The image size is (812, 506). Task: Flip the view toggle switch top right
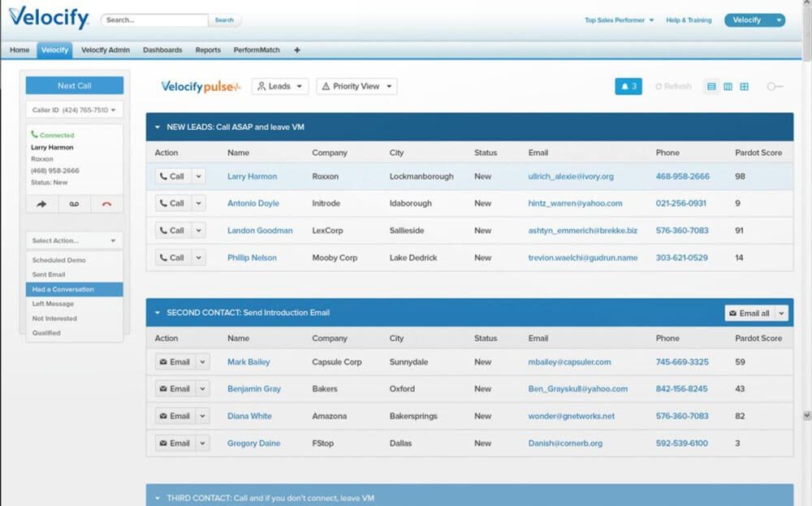[774, 86]
